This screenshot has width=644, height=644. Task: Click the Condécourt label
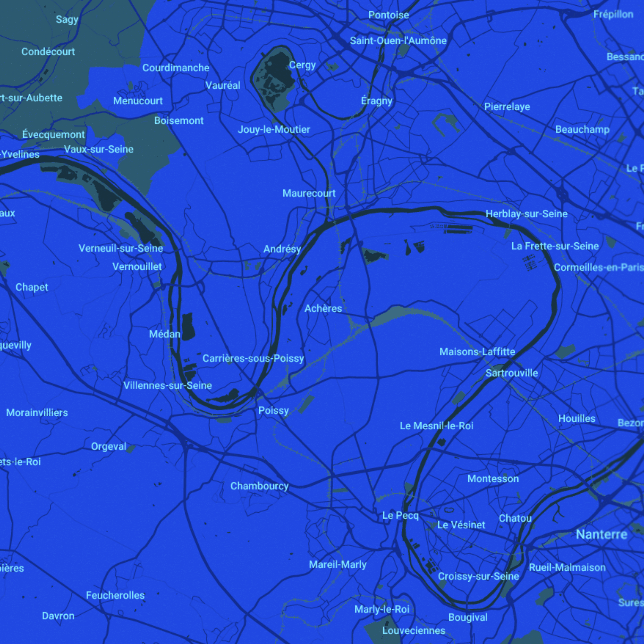click(48, 52)
